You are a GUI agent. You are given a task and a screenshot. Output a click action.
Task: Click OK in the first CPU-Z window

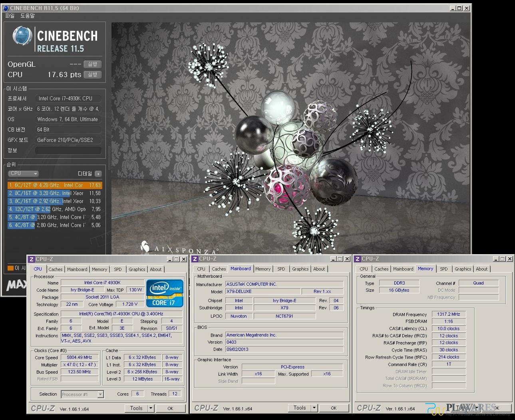tap(170, 408)
